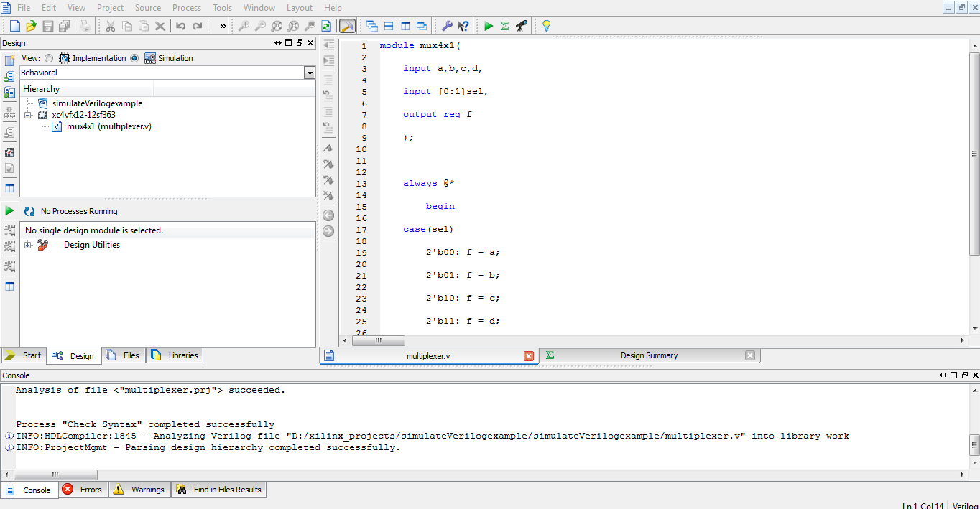
Task: Click the Tile Vertically window icon
Action: tap(405, 26)
